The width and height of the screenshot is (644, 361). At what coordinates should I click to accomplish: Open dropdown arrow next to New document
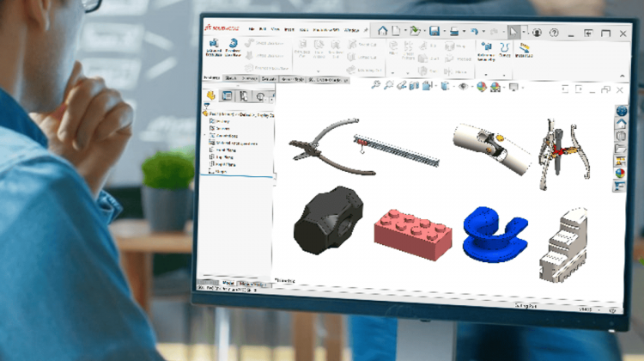[405, 31]
